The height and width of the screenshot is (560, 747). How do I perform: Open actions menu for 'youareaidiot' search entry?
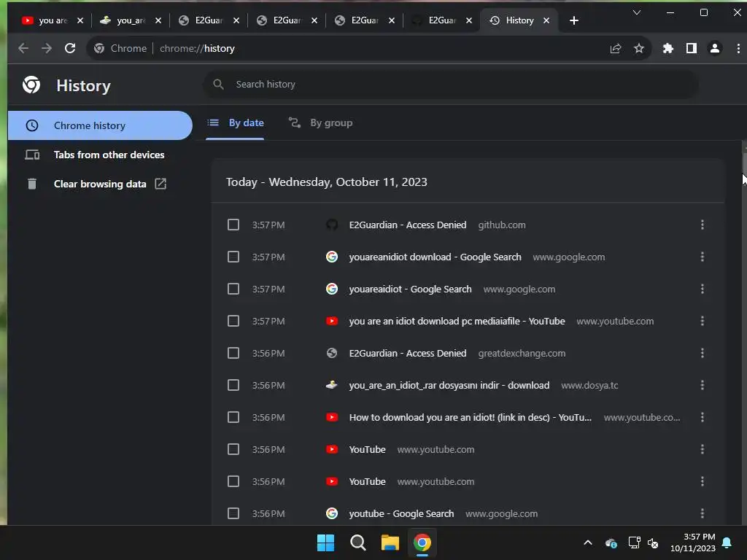[703, 289]
